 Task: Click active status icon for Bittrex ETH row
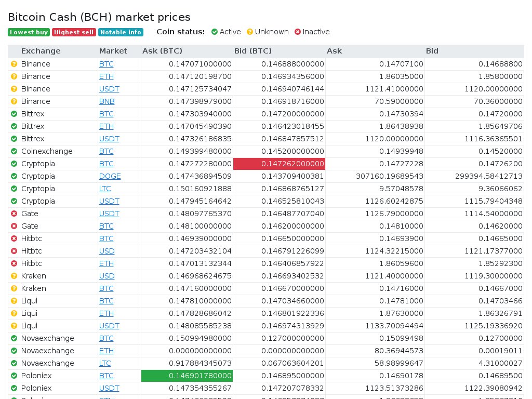(14, 126)
